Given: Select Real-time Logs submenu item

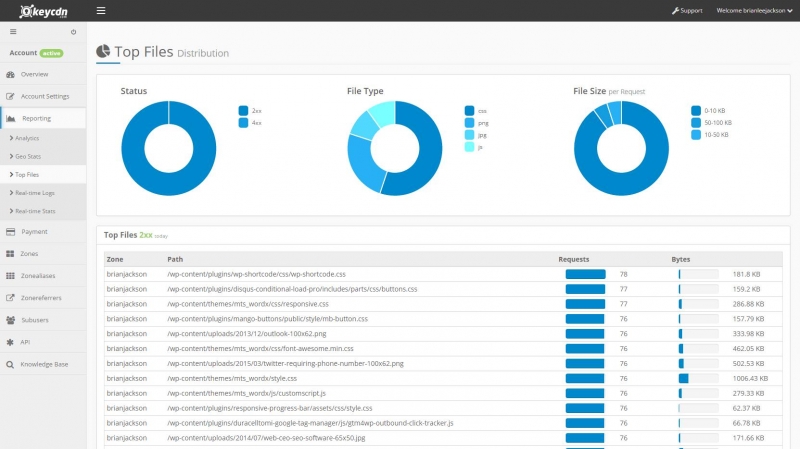Looking at the screenshot, I should tap(34, 192).
